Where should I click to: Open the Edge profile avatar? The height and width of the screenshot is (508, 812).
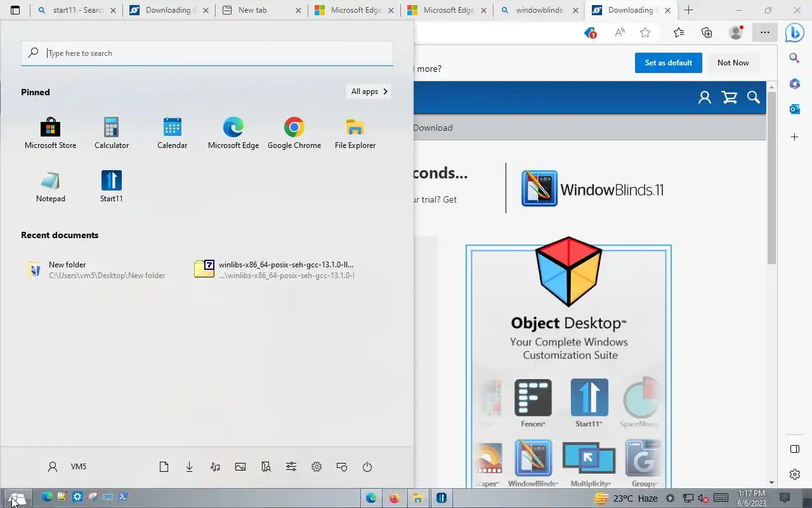tap(736, 33)
